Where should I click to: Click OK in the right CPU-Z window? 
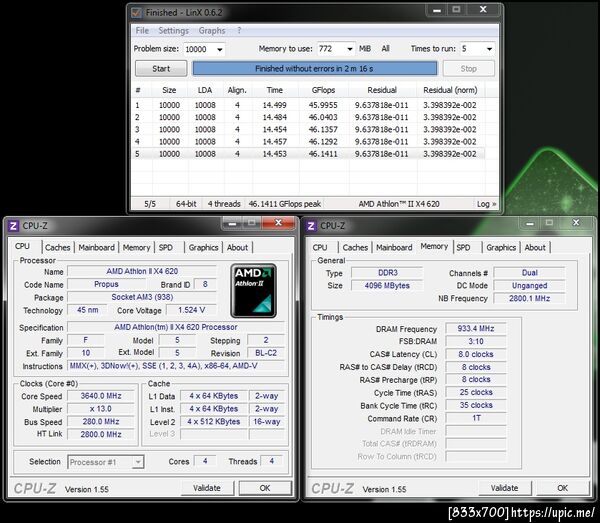point(562,488)
